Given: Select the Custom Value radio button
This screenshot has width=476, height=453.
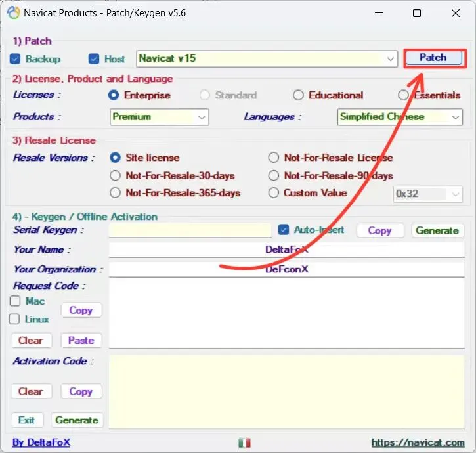Looking at the screenshot, I should 274,193.
